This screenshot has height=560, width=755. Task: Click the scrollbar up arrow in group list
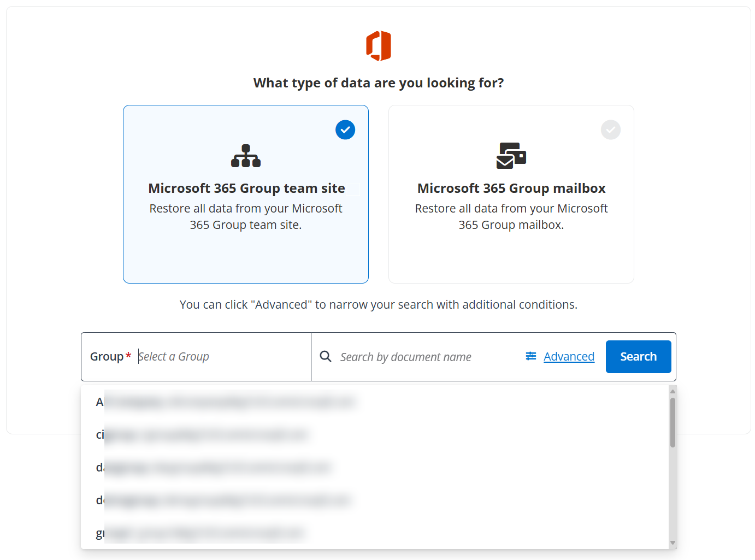click(x=673, y=391)
